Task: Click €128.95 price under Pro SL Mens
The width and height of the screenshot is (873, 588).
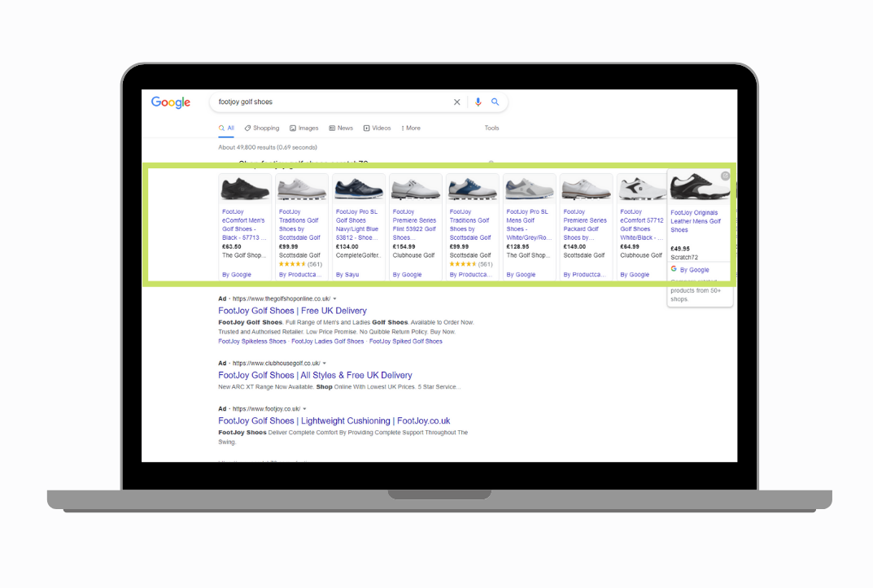Action: (x=517, y=246)
